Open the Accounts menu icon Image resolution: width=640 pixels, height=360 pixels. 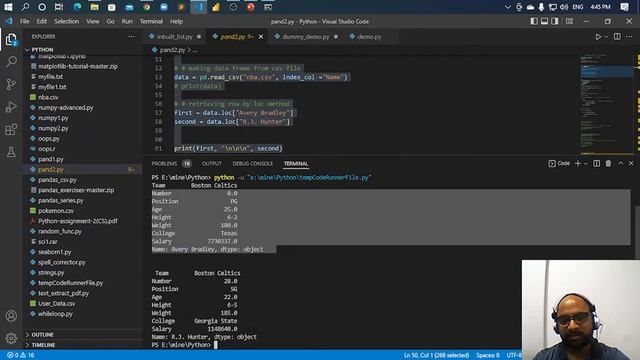[11, 316]
